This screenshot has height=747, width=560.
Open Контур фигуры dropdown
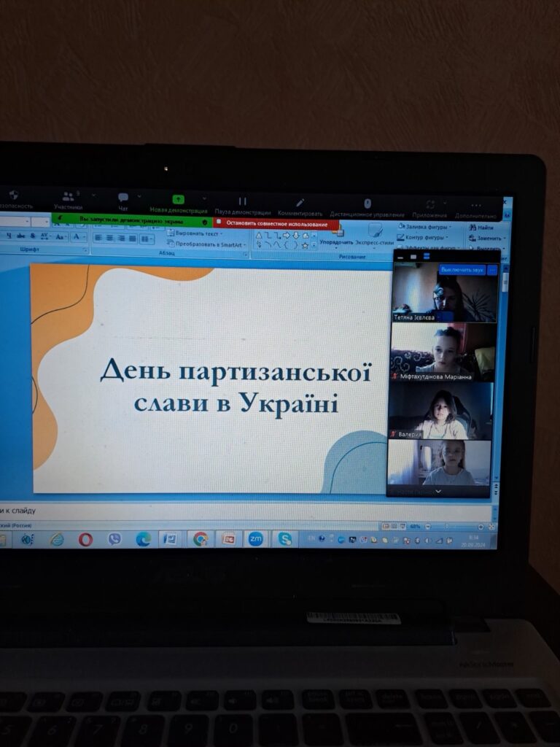click(422, 237)
